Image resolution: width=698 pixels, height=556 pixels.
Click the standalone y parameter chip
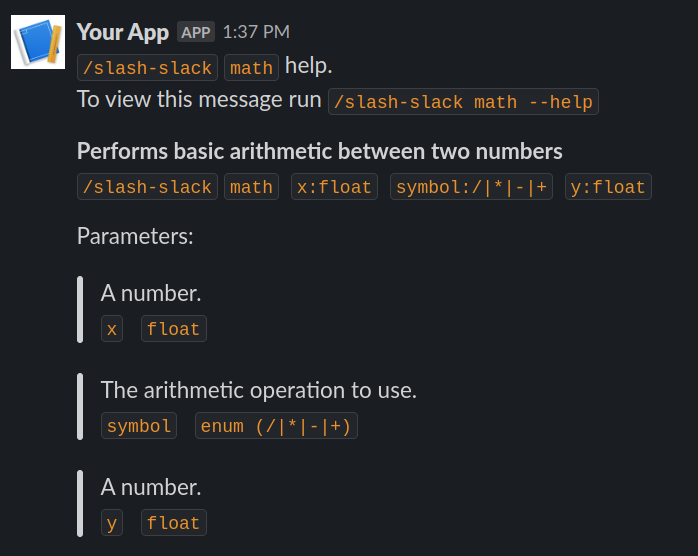tap(112, 523)
